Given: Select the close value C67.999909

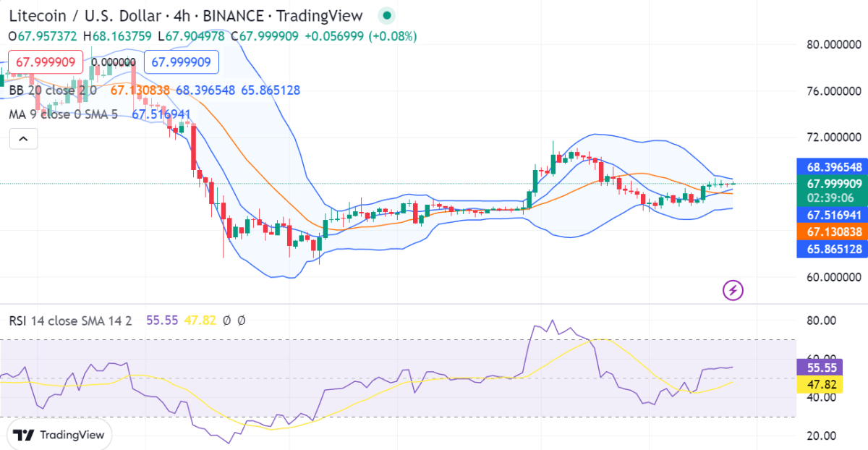Looking at the screenshot, I should click(265, 36).
